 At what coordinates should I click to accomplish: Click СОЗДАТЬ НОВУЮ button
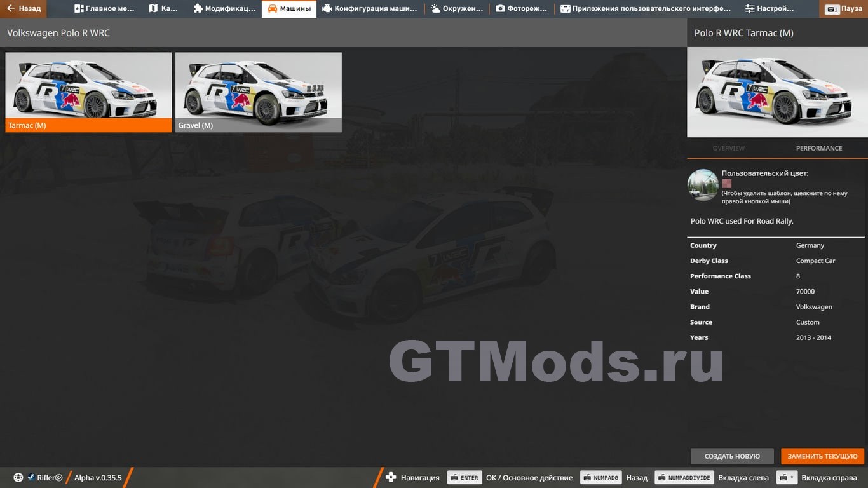pyautogui.click(x=732, y=456)
